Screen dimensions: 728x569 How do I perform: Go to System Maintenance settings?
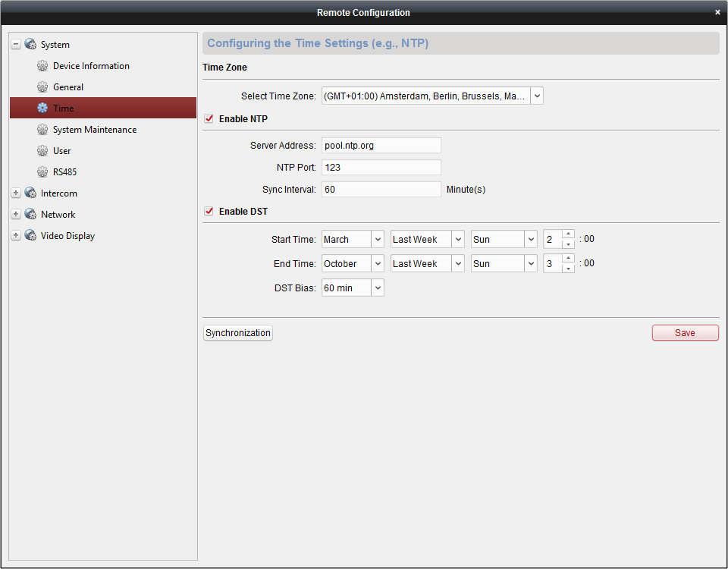95,130
